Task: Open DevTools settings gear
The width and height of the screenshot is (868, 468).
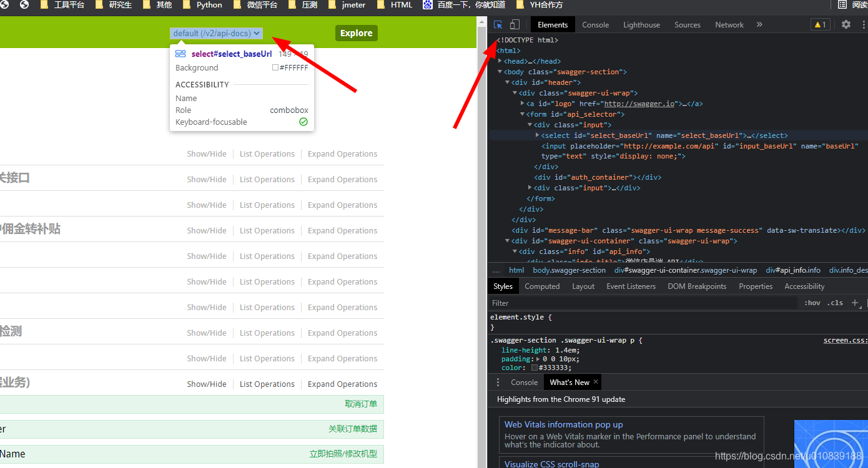Action: click(846, 24)
